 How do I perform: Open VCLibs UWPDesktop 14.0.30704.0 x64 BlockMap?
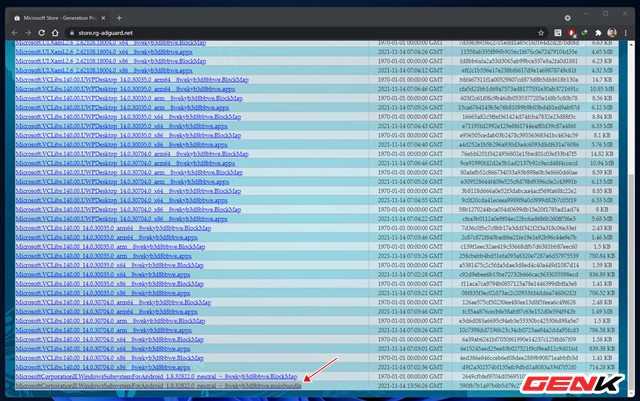[x=128, y=191]
